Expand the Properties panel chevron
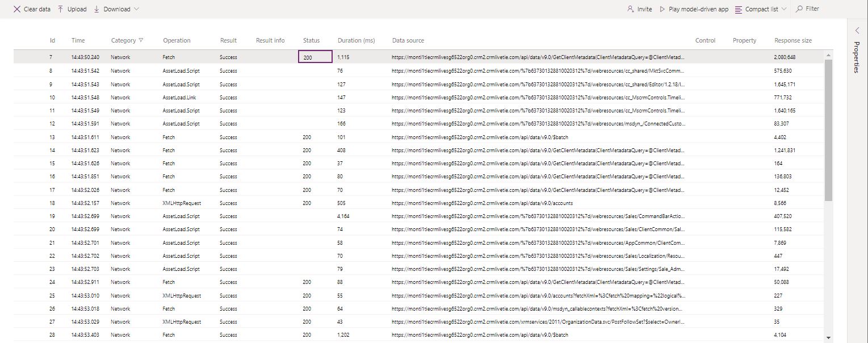Image resolution: width=868 pixels, height=343 pixels. point(857,30)
